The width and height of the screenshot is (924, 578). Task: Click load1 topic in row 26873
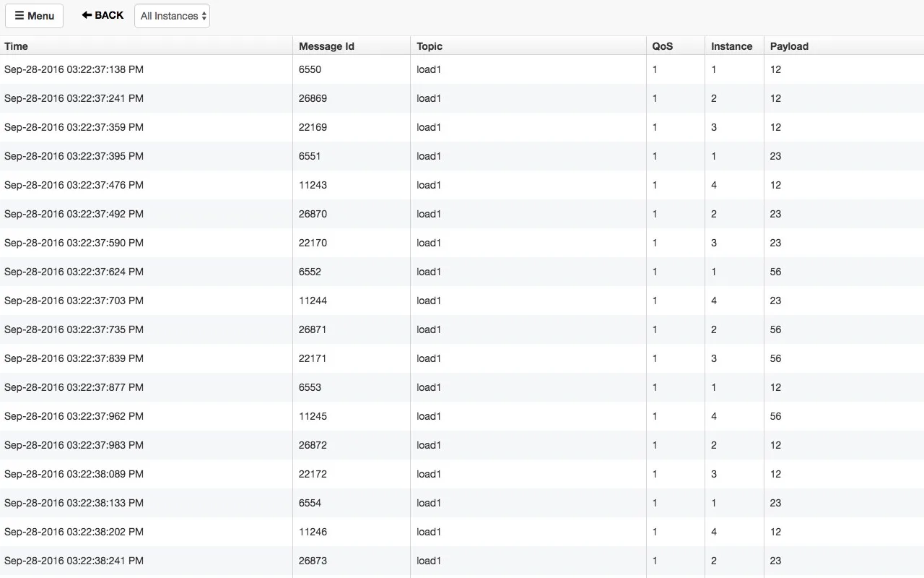point(429,561)
